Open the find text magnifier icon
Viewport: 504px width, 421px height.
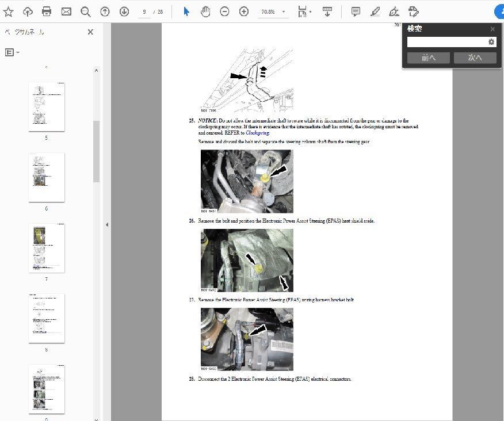click(86, 12)
